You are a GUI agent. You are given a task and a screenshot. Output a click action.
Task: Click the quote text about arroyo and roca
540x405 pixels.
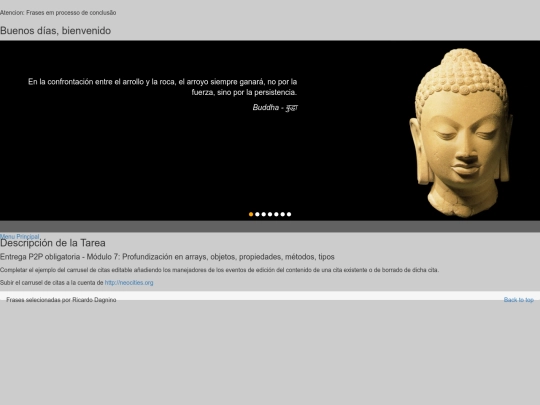tap(163, 87)
